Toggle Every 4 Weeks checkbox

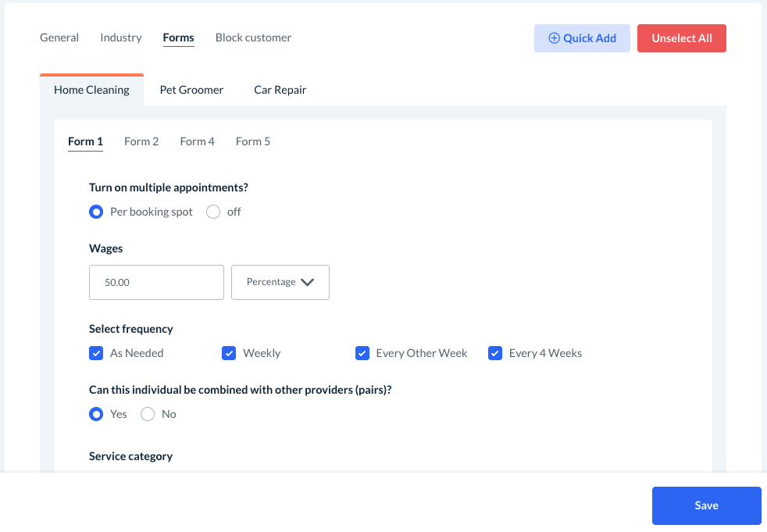click(495, 353)
